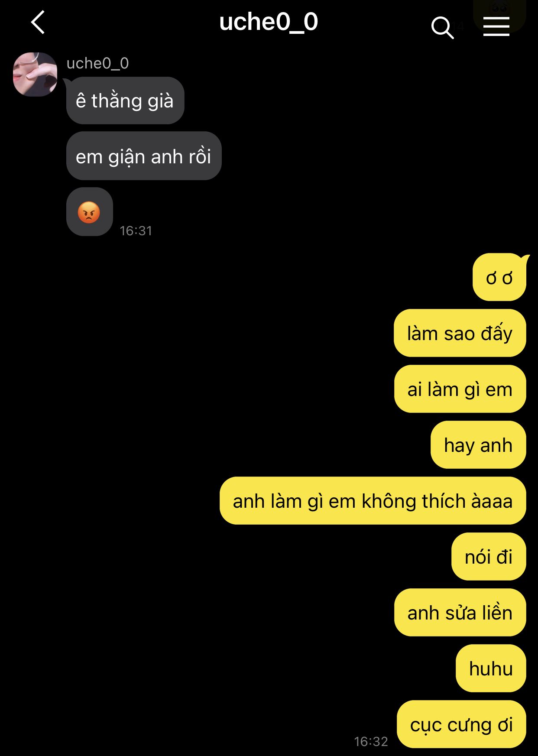Tap the 16:32 timestamp label
Image resolution: width=538 pixels, height=756 pixels.
(371, 741)
